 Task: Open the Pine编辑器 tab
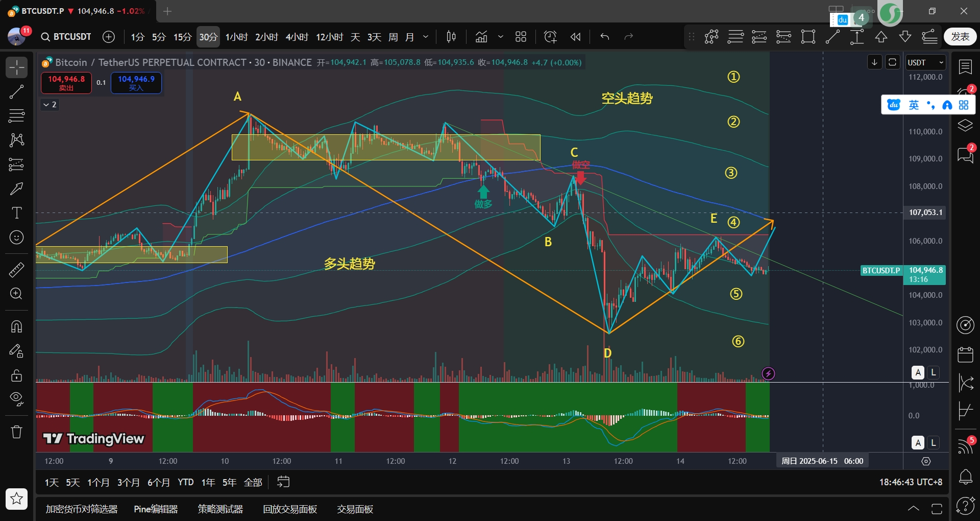[156, 509]
